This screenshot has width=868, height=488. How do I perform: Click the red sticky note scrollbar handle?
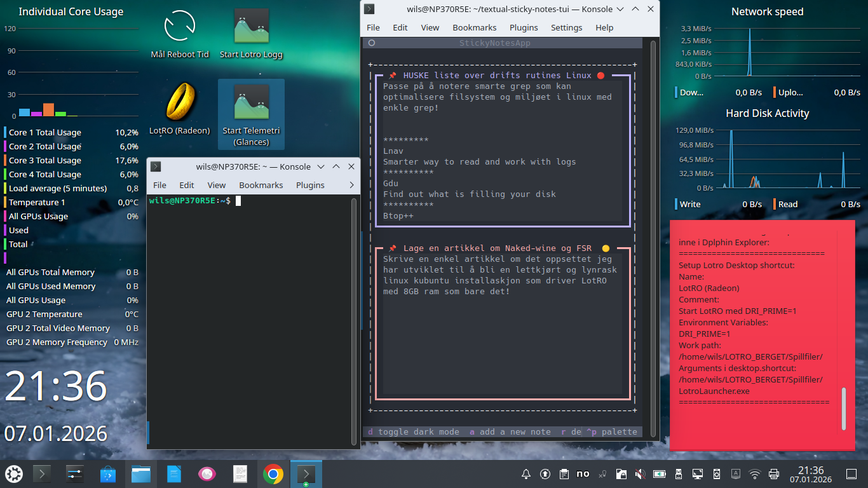tap(844, 409)
